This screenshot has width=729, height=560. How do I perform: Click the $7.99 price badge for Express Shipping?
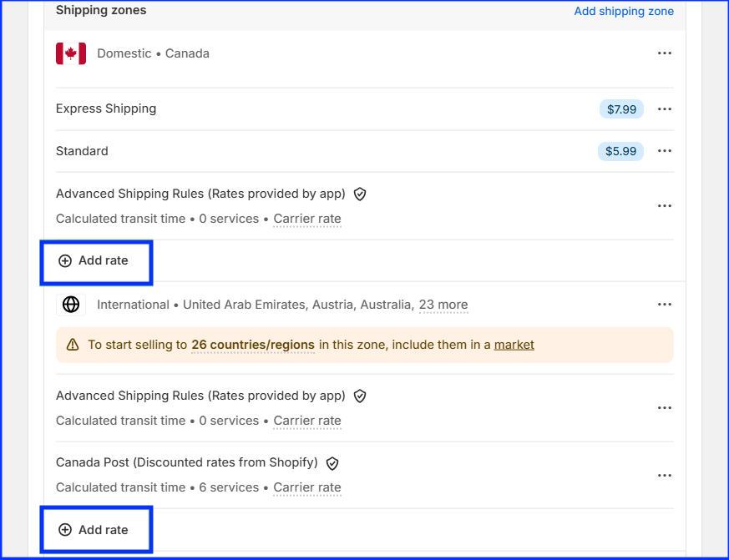[621, 108]
